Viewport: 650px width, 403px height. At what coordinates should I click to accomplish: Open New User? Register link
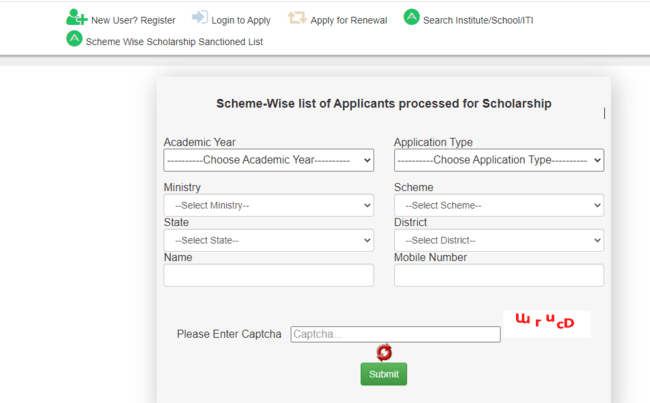pos(133,20)
